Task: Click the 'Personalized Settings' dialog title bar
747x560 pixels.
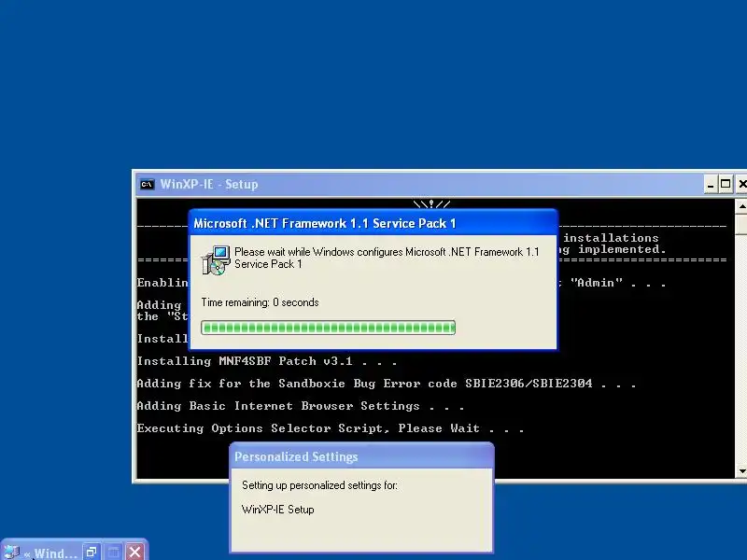Action: pos(361,456)
